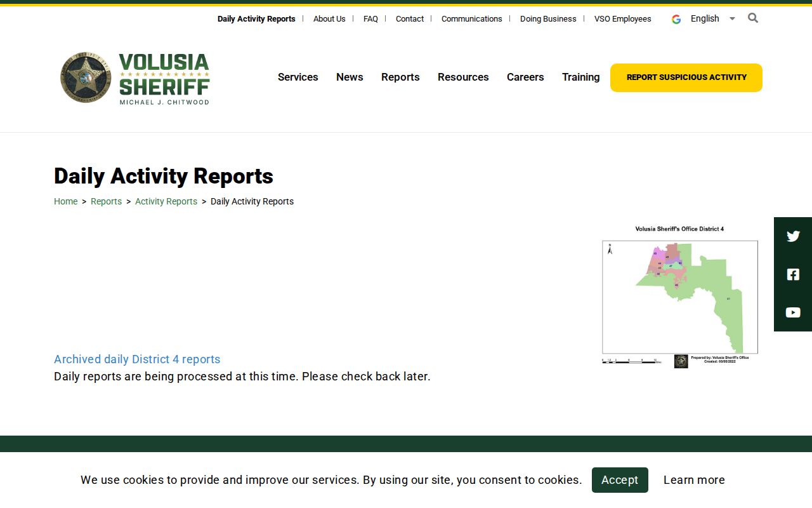Open the FAQ link
812x508 pixels.
coord(370,19)
